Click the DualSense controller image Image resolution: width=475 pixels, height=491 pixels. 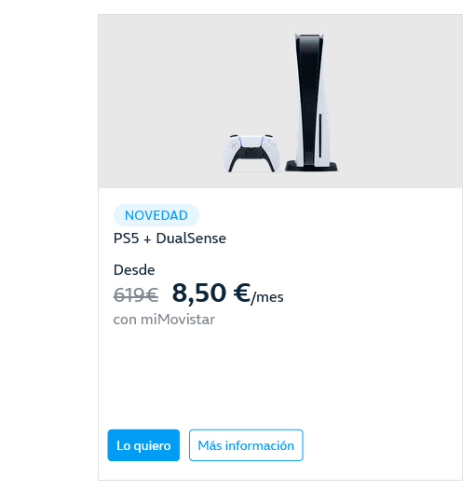point(251,153)
